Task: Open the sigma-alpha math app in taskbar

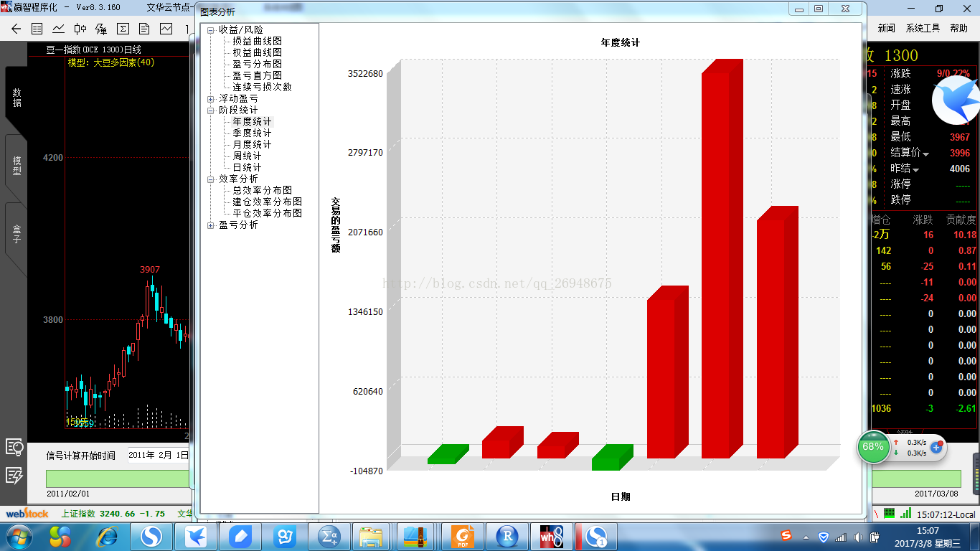Action: click(329, 537)
